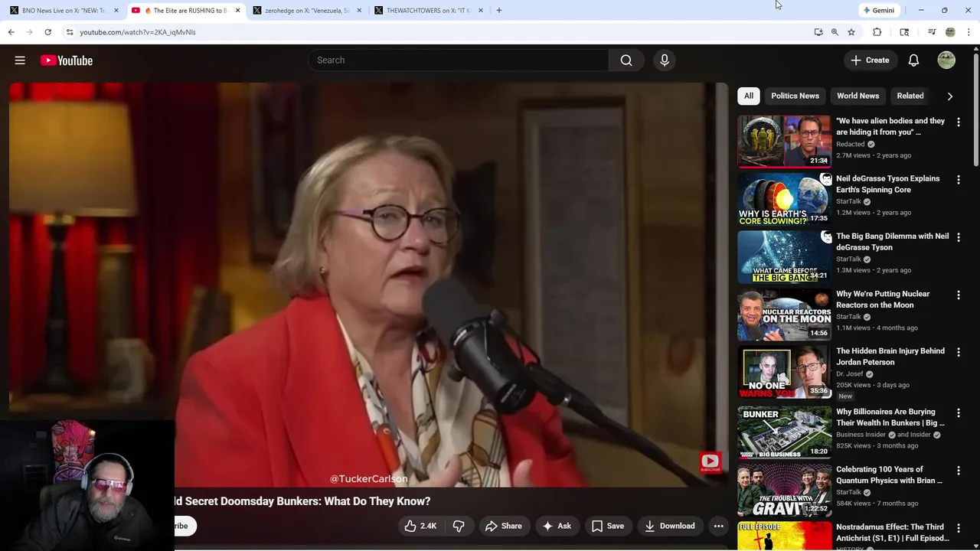
Task: Open the browser extensions puzzle icon
Action: point(877,32)
